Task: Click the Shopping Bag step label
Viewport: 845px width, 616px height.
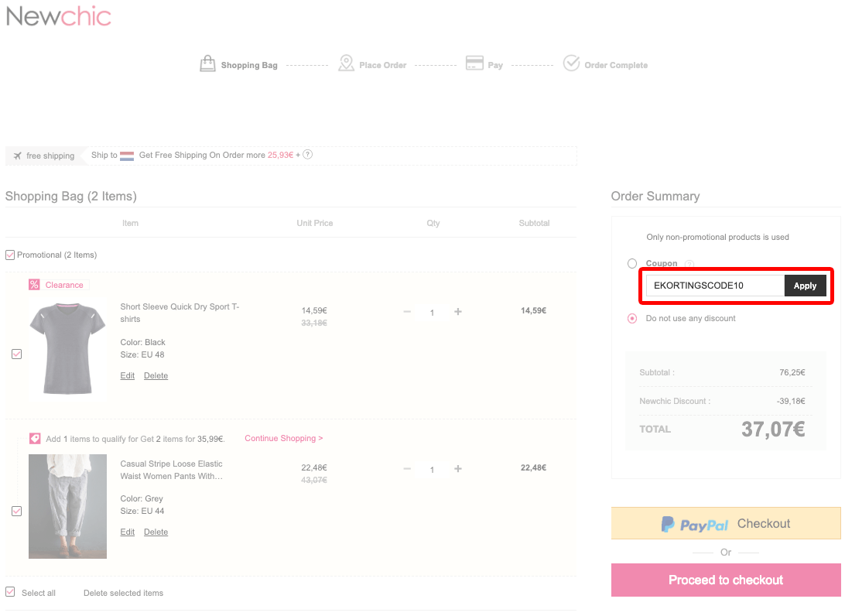Action: coord(249,65)
